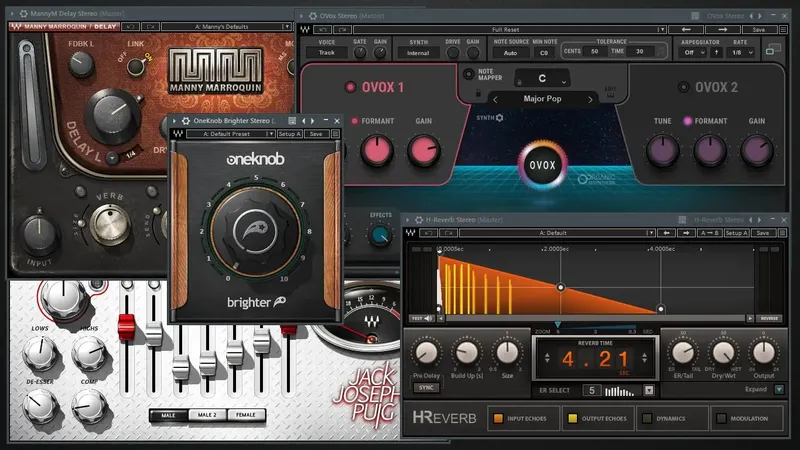Open OneKnob Brighter gear settings icon
800x450 pixels.
(186, 121)
